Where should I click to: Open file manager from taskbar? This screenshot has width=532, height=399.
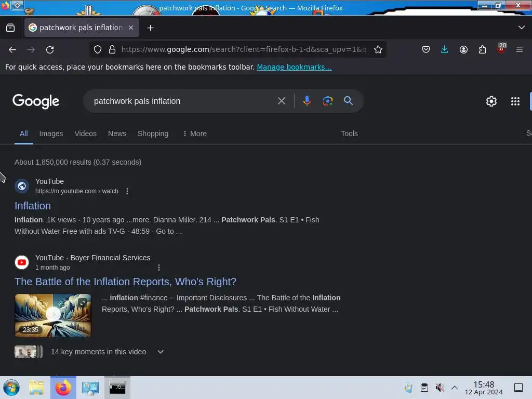36,388
